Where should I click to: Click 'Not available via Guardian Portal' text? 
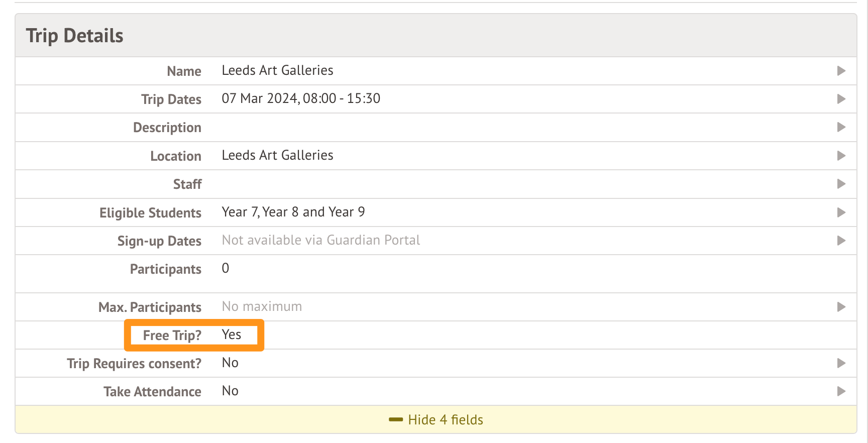click(x=320, y=241)
